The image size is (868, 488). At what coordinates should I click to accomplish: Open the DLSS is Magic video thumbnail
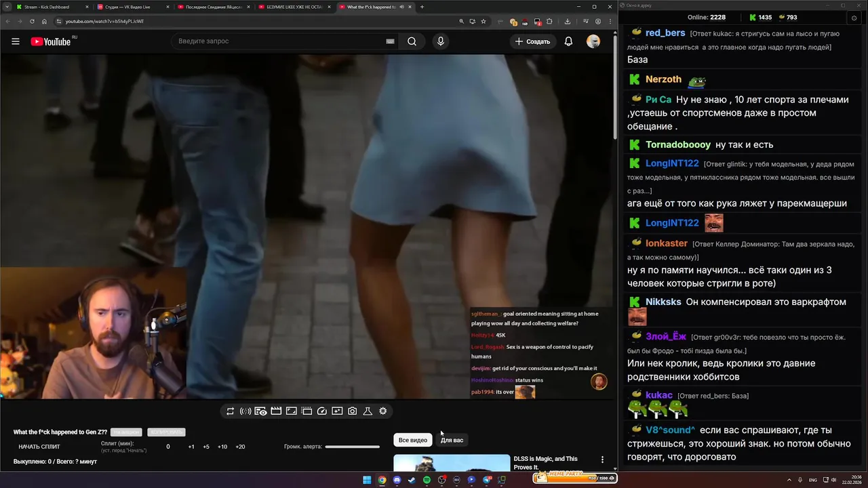(x=452, y=463)
